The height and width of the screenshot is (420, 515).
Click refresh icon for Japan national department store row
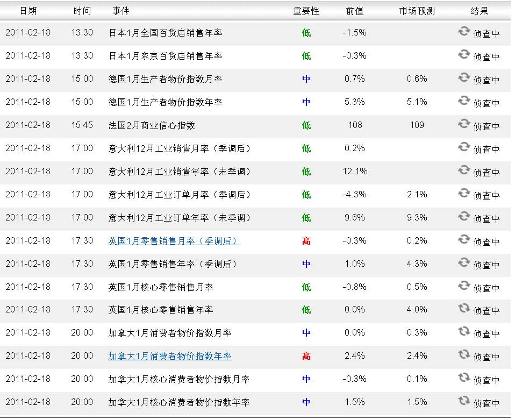coord(463,31)
